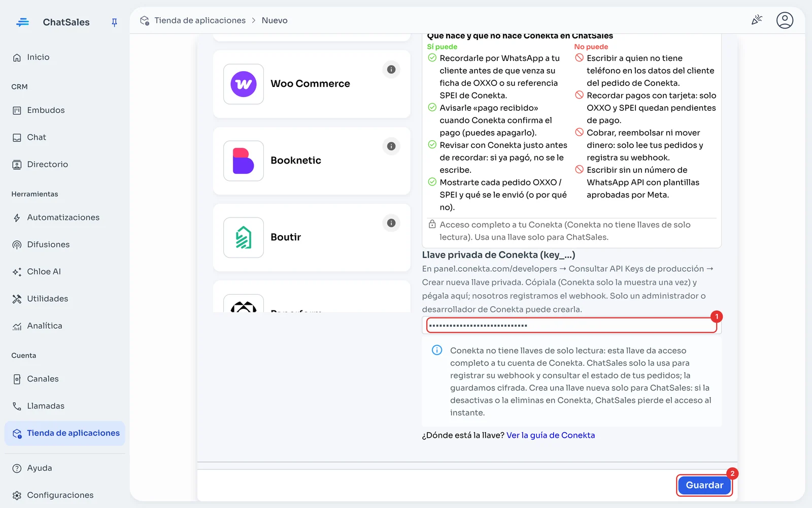Open the celebration icon in top bar
Image resolution: width=812 pixels, height=508 pixels.
[757, 20]
